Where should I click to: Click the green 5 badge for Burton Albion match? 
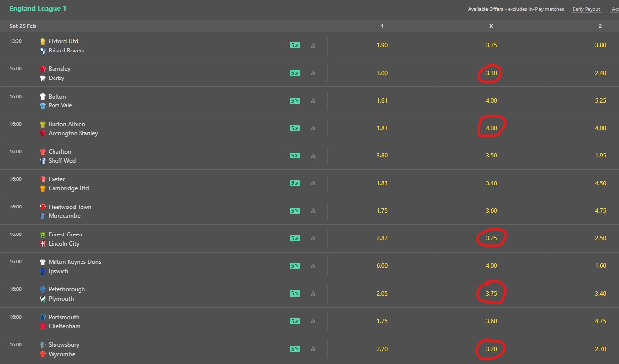(x=295, y=128)
